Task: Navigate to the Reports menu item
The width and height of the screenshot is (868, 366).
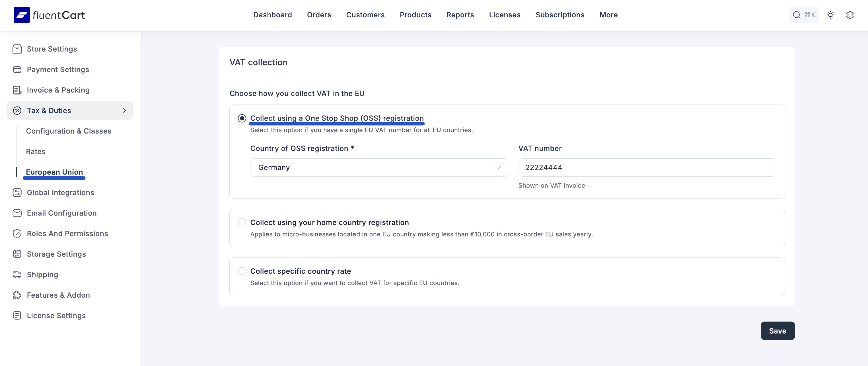Action: click(x=460, y=15)
